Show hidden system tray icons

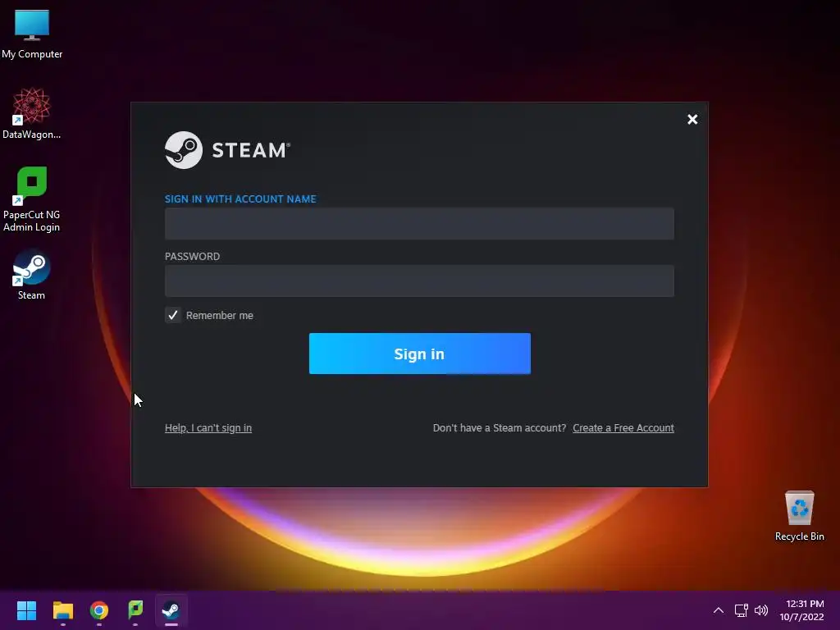coord(719,610)
